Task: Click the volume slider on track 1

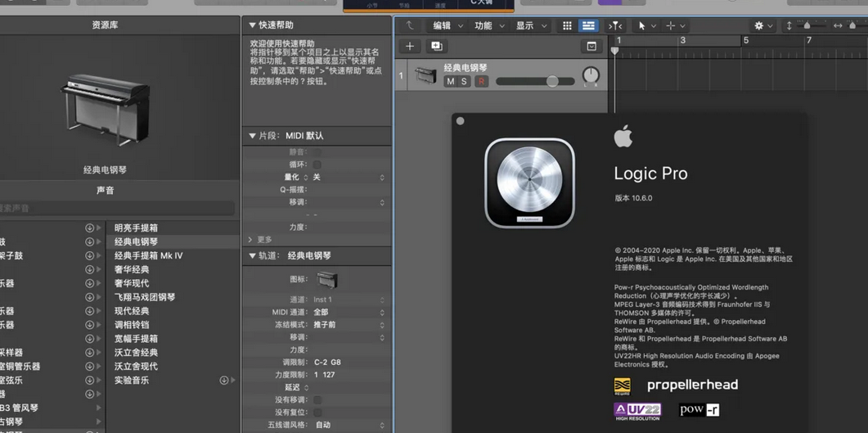Action: [x=535, y=81]
